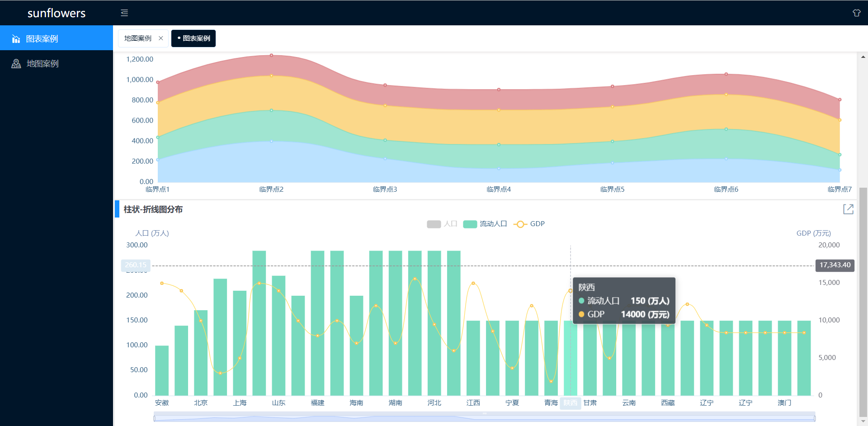Collapse the sidebar with the hamburger icon
Viewport: 868px width, 426px height.
124,13
